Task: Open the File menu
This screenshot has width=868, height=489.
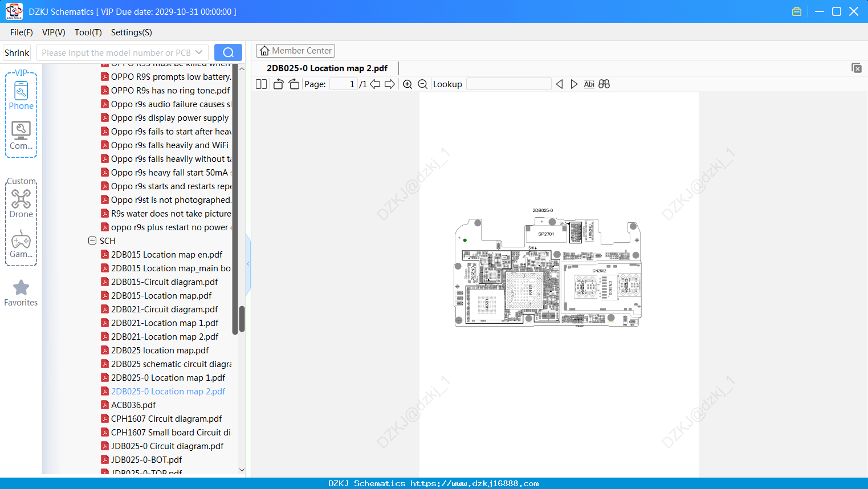Action: [22, 32]
